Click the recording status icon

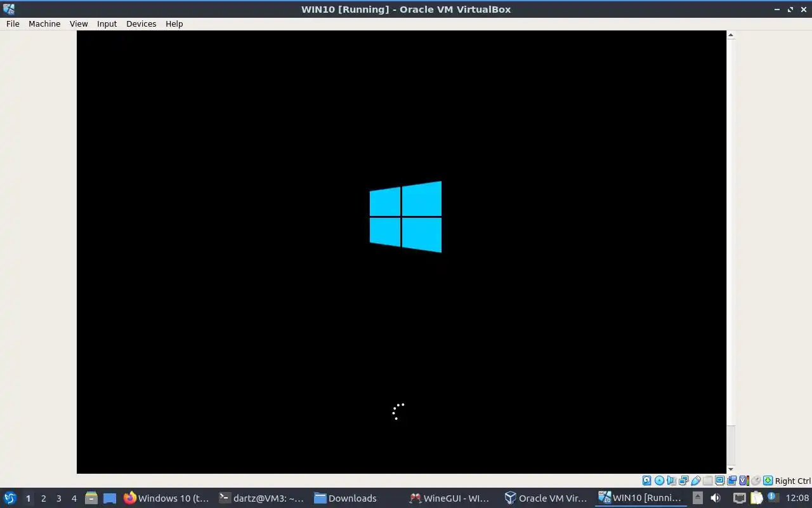[731, 481]
